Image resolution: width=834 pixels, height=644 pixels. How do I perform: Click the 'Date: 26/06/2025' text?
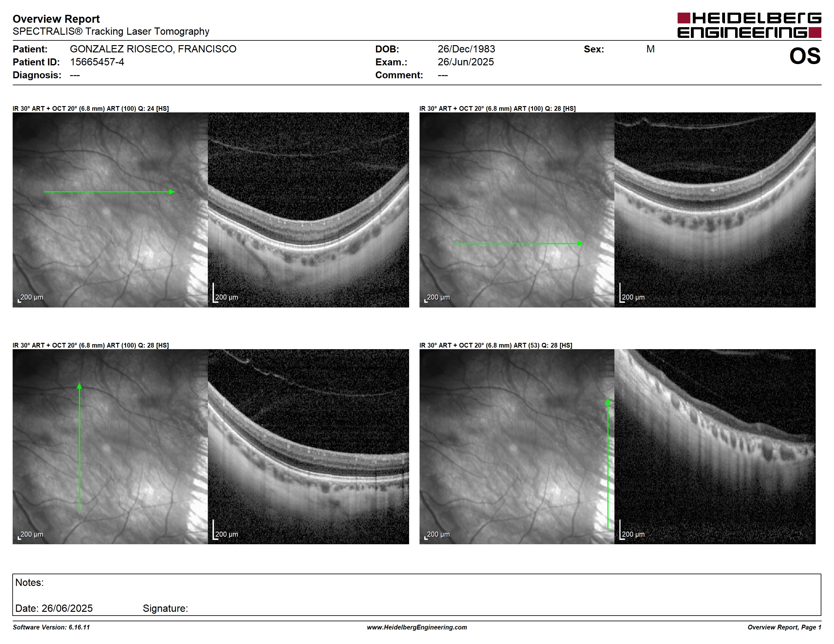click(54, 608)
